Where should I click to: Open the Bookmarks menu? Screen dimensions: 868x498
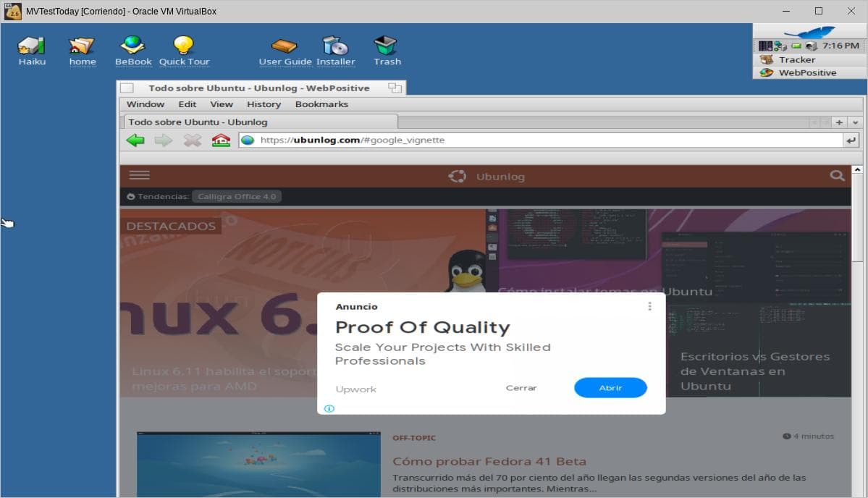321,104
